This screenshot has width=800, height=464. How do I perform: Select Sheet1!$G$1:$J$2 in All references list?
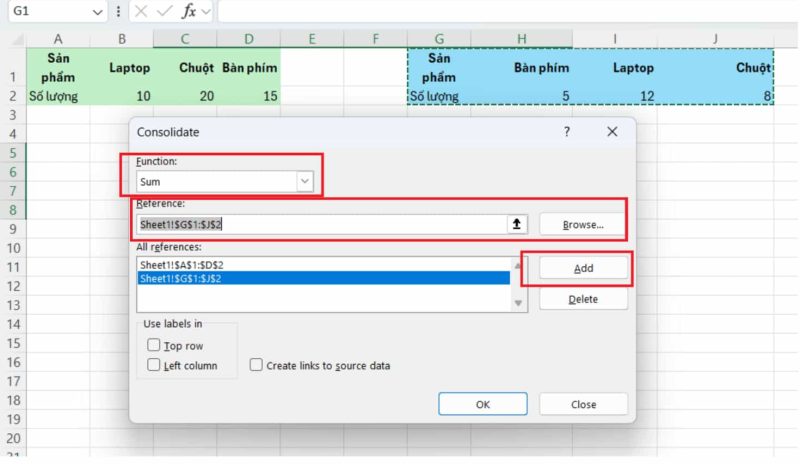point(323,278)
